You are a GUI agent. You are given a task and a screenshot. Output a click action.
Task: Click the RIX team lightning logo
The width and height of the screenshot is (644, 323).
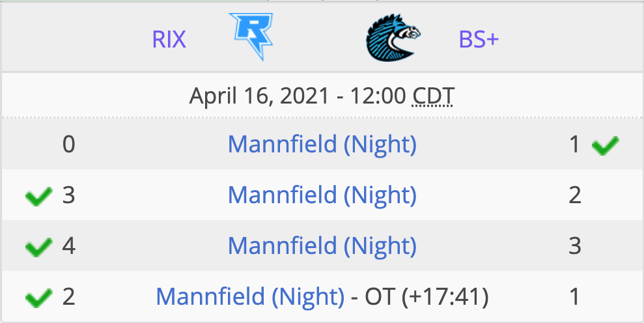[251, 36]
